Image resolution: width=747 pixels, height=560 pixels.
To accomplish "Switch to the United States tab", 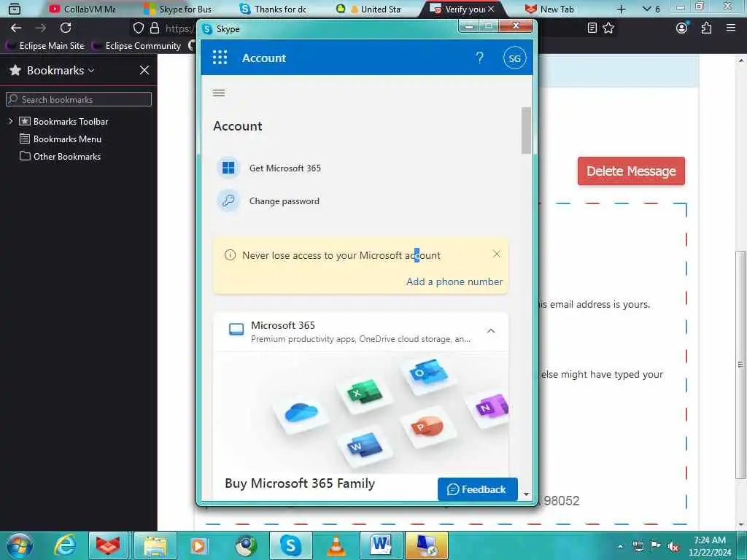I will click(369, 9).
